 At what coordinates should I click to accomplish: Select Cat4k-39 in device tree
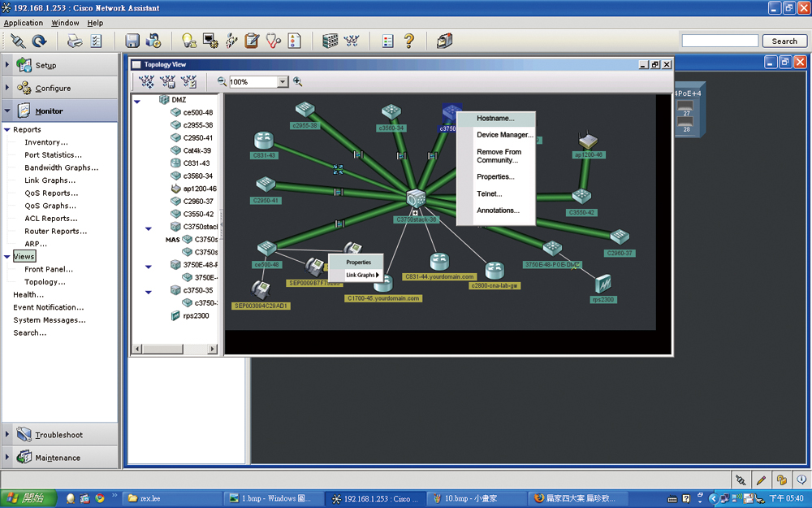(x=197, y=150)
